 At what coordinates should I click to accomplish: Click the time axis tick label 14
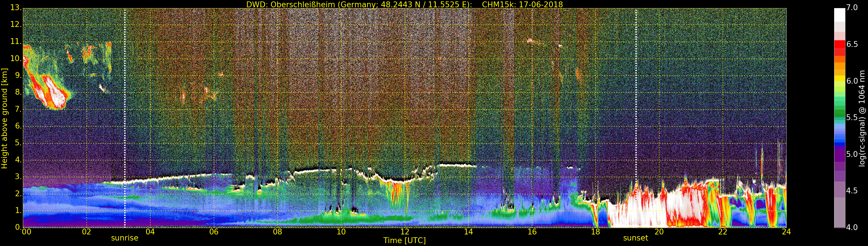(468, 232)
